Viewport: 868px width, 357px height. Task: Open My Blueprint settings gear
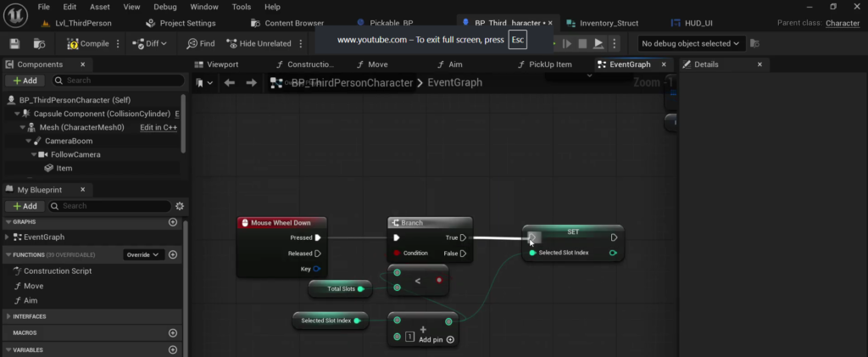coord(180,206)
